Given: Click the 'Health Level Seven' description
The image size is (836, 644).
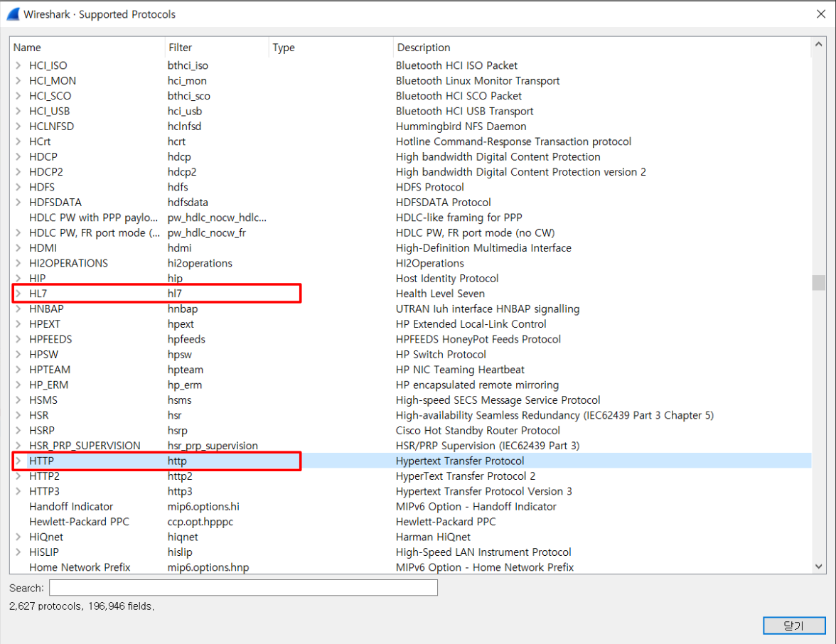Looking at the screenshot, I should pyautogui.click(x=440, y=293).
